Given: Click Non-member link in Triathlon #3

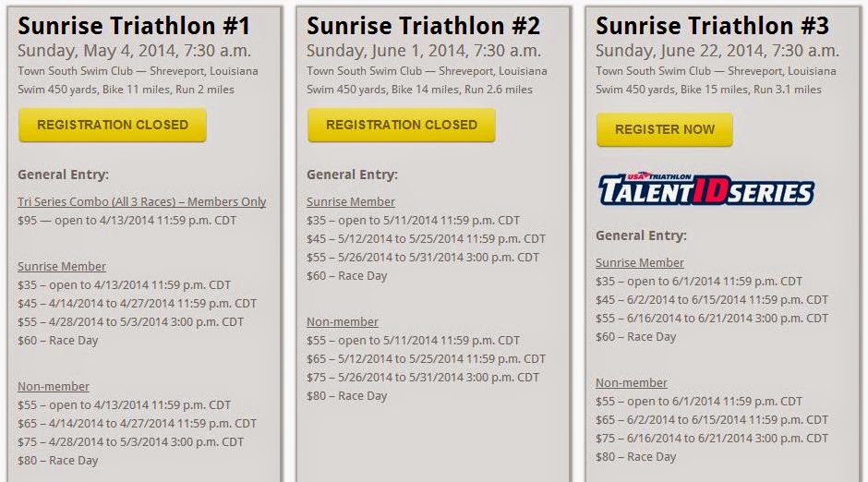Looking at the screenshot, I should tap(632, 382).
